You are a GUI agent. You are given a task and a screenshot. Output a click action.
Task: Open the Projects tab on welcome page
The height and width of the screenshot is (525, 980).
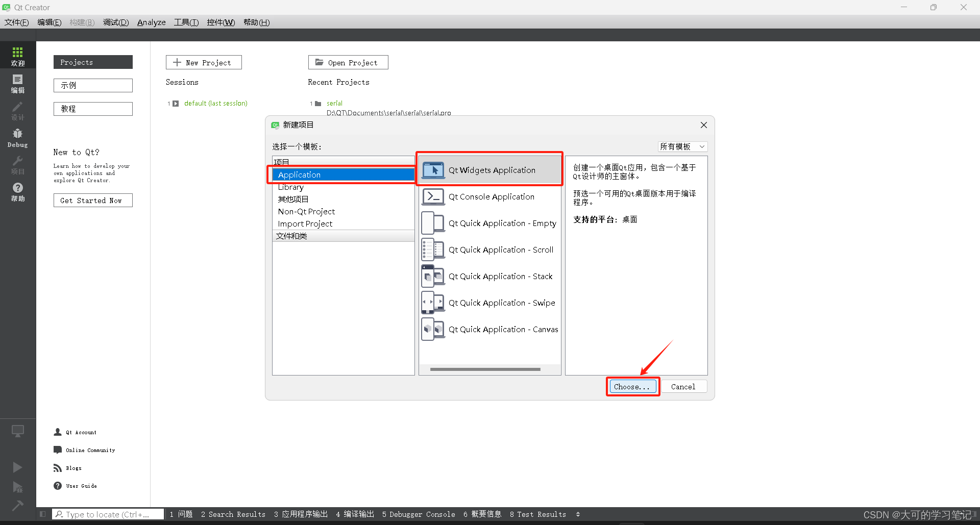point(93,62)
